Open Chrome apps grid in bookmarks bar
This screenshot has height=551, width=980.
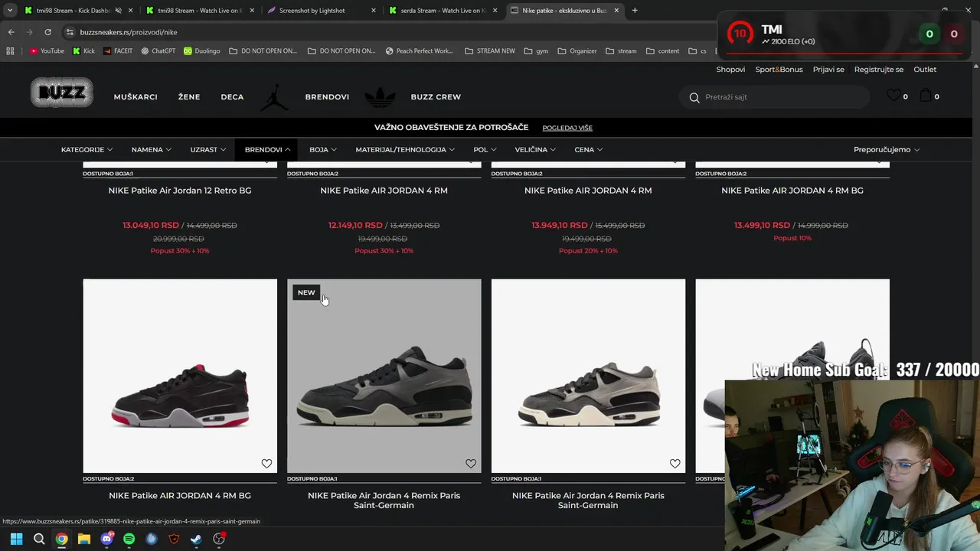point(10,51)
